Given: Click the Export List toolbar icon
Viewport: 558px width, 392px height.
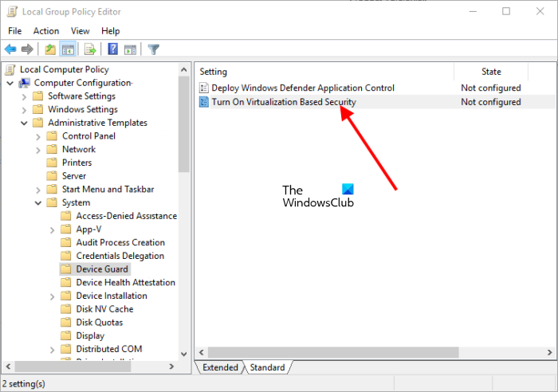Looking at the screenshot, I should (x=90, y=49).
